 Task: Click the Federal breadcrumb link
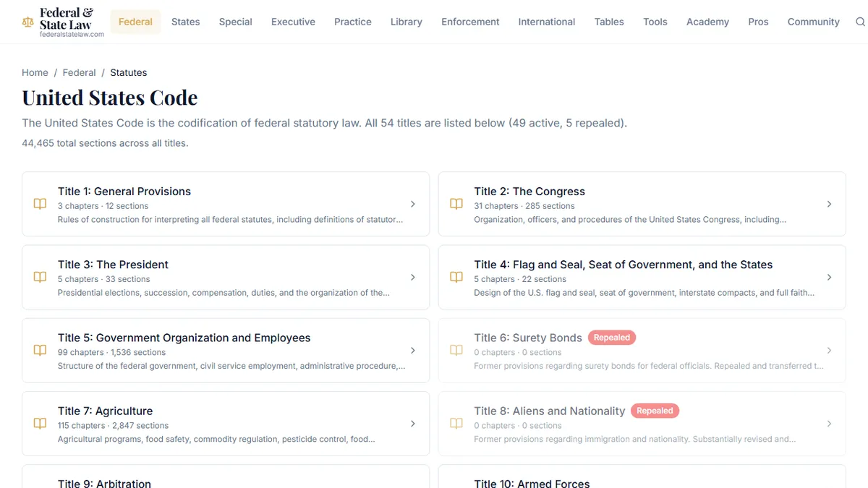coord(80,72)
